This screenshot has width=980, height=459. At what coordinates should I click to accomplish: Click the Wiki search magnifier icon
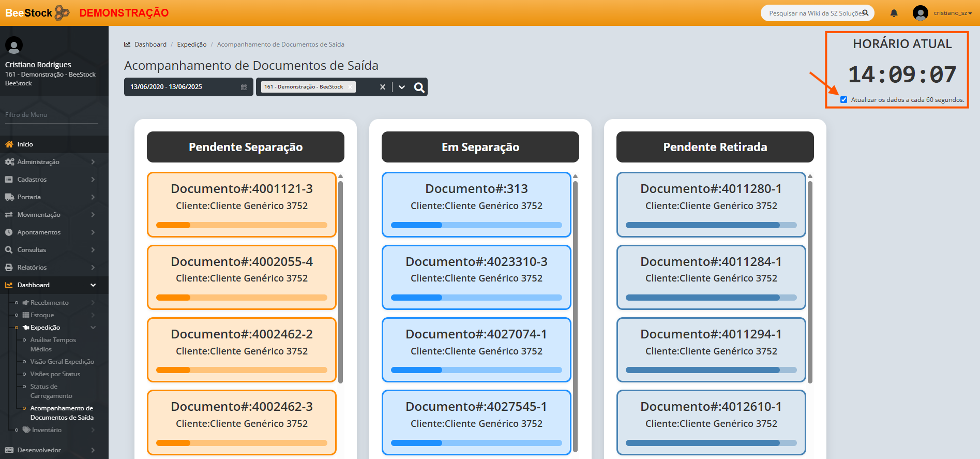865,13
